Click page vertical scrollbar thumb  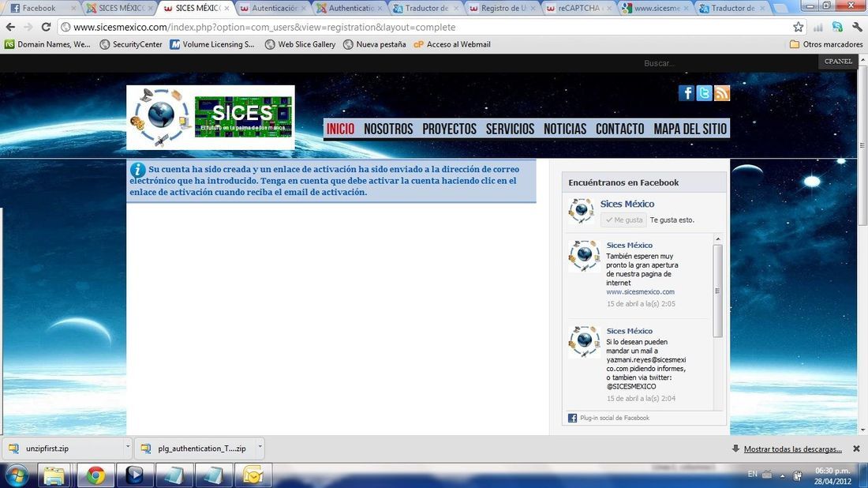(862, 145)
